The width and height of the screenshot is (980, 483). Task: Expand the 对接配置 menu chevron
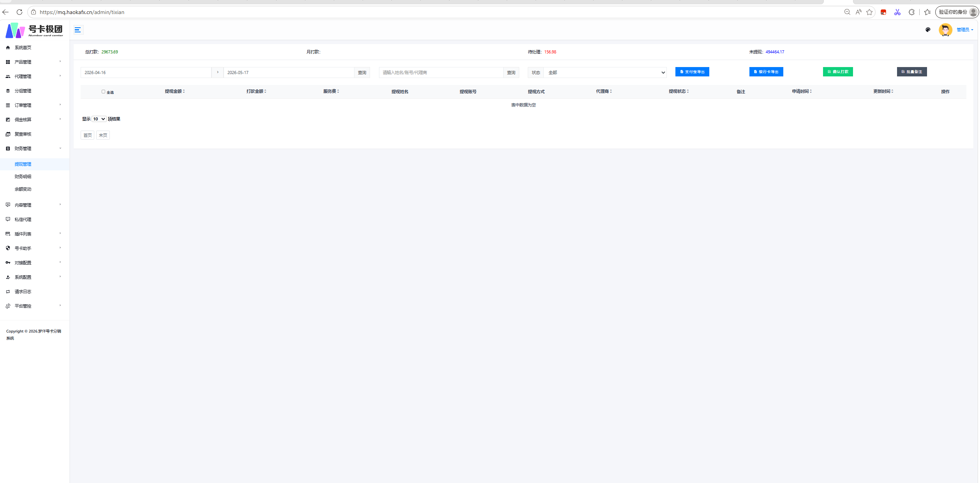coord(60,262)
